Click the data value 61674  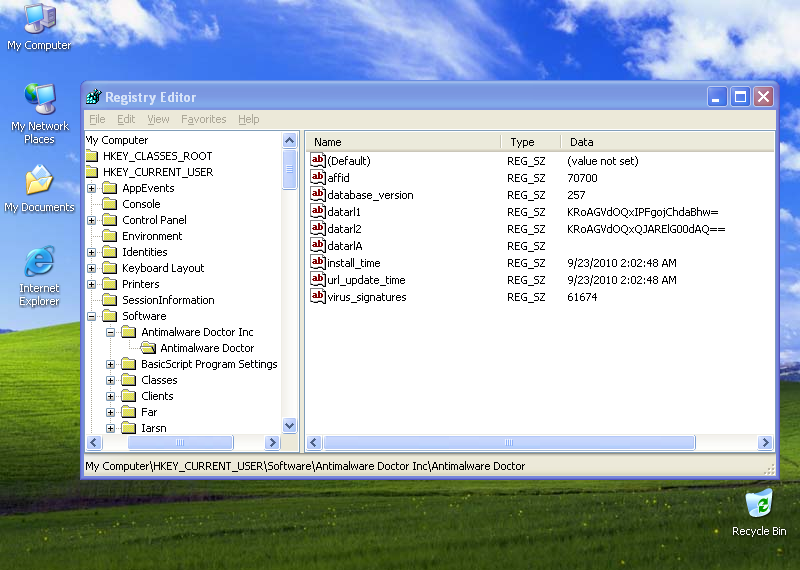tap(582, 297)
